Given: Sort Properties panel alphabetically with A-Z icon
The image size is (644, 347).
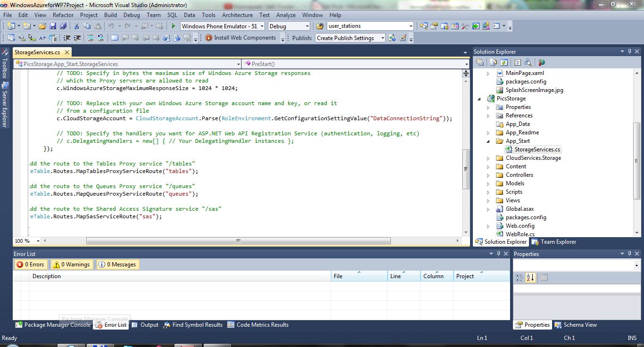Looking at the screenshot, I should click(x=530, y=278).
